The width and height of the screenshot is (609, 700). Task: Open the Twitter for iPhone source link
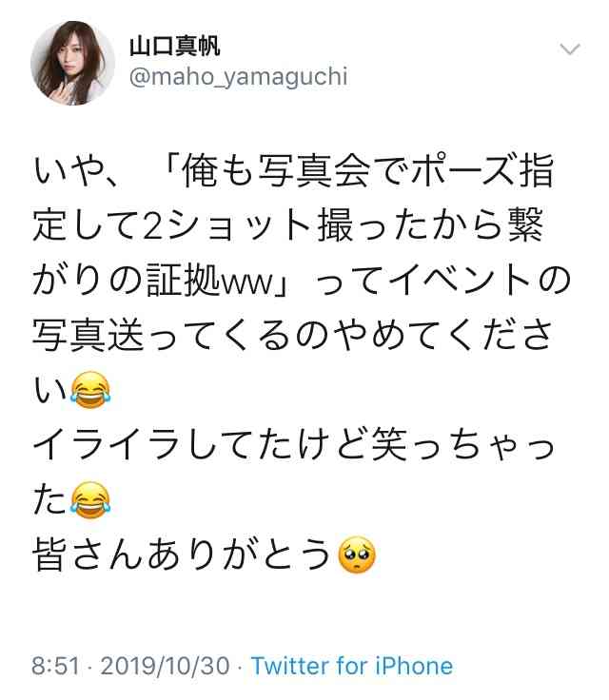352,666
